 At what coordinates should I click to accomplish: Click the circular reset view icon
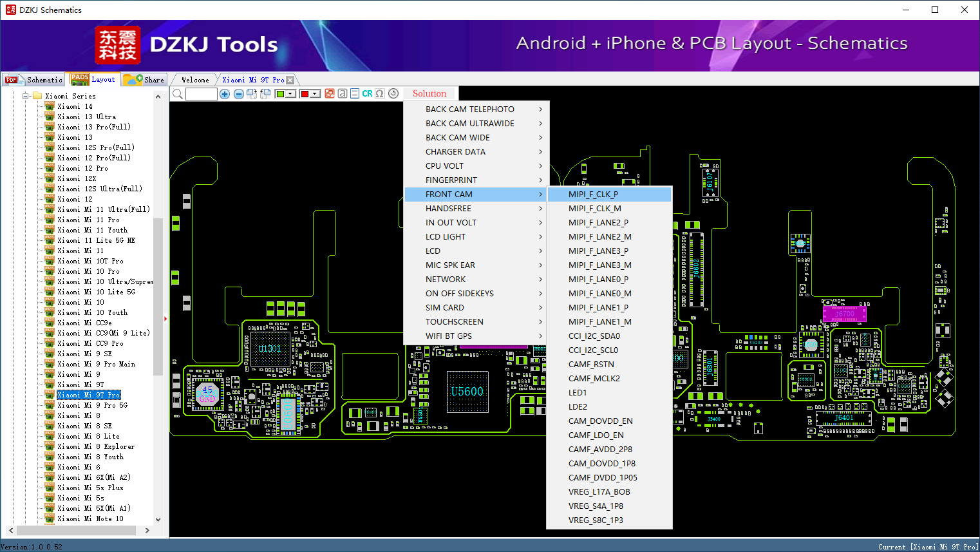[x=393, y=93]
